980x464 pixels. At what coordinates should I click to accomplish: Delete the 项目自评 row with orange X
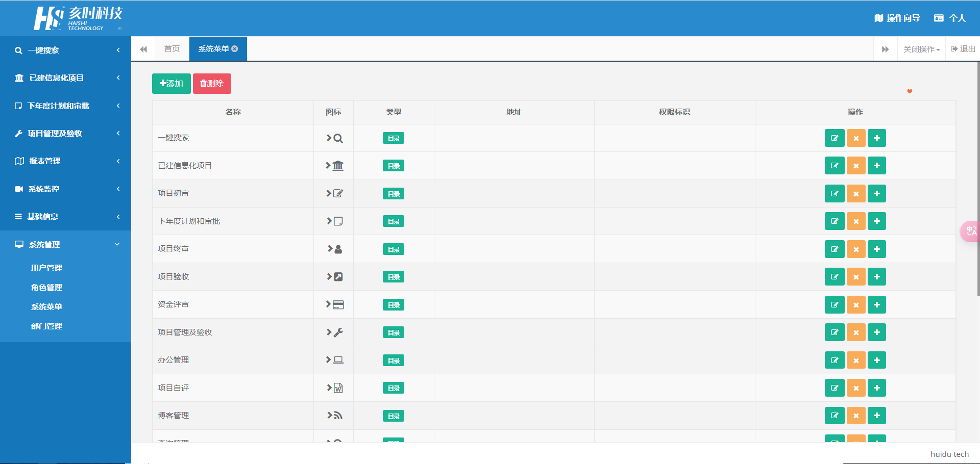[856, 388]
